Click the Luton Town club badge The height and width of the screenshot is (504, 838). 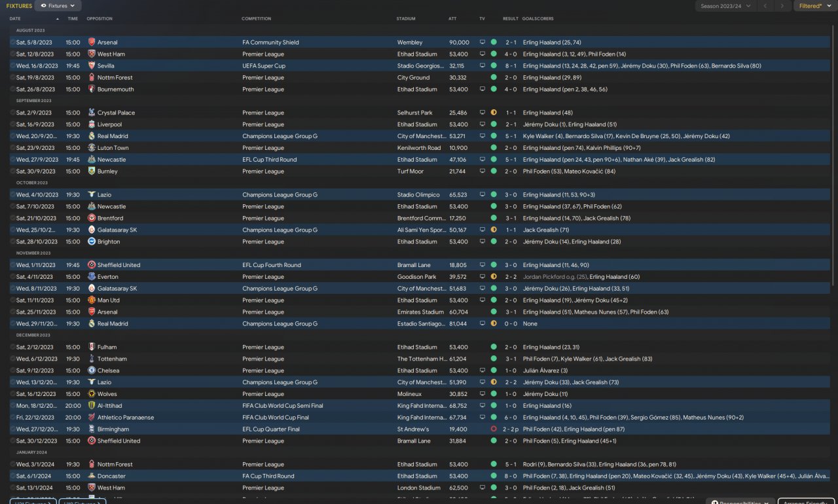(92, 148)
